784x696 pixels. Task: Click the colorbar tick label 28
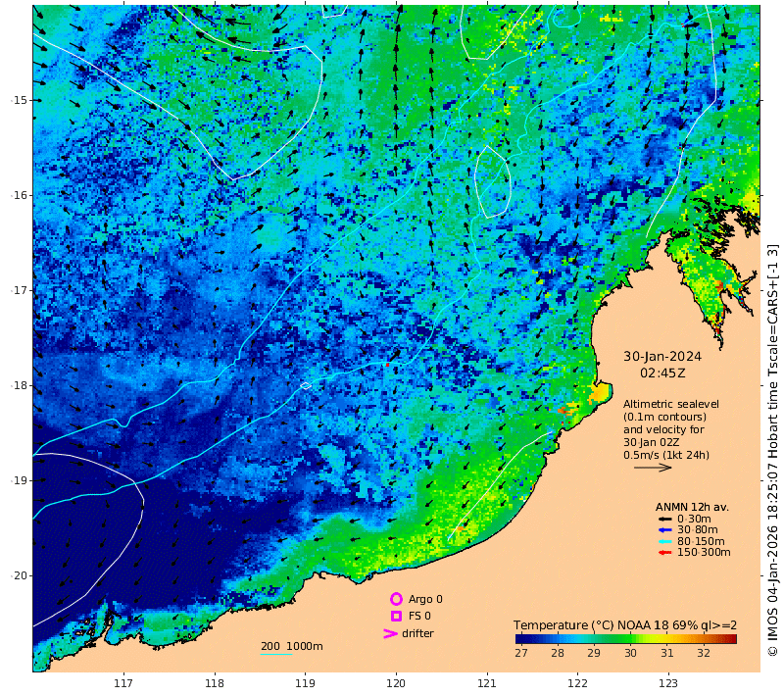tap(558, 653)
